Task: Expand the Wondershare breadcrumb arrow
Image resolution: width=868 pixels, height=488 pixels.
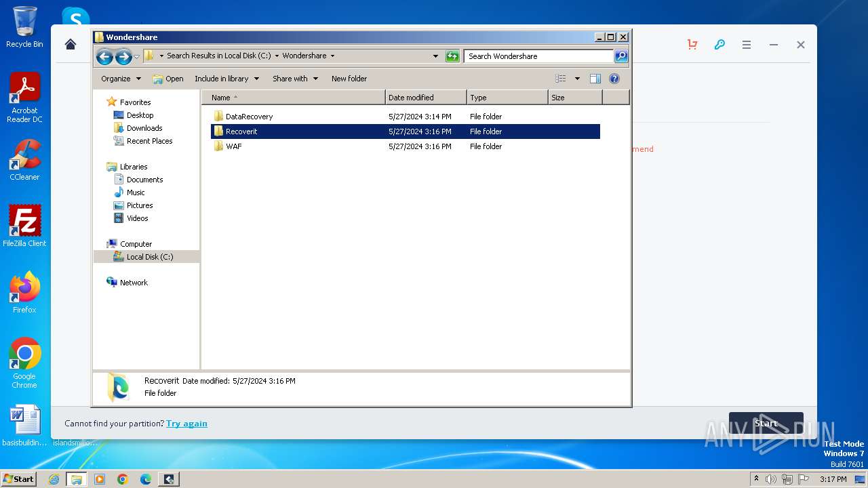Action: click(332, 56)
